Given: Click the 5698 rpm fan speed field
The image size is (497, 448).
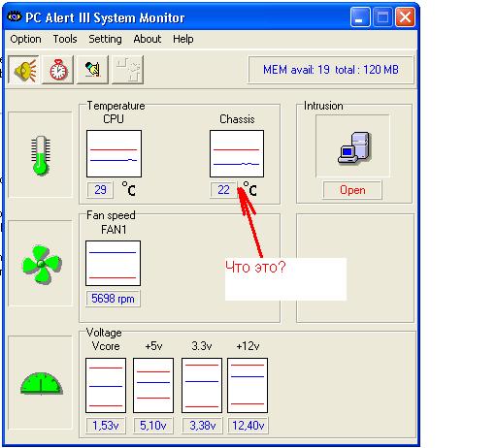Looking at the screenshot, I should [x=113, y=299].
